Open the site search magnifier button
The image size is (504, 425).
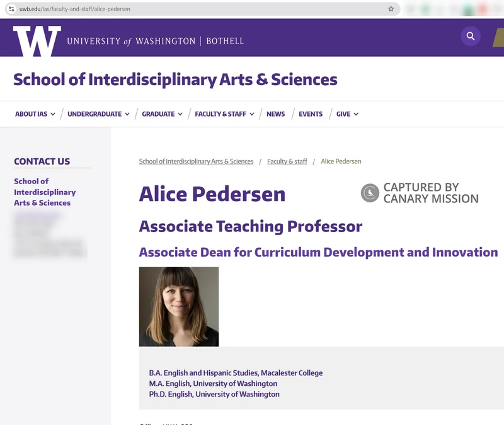pos(471,36)
